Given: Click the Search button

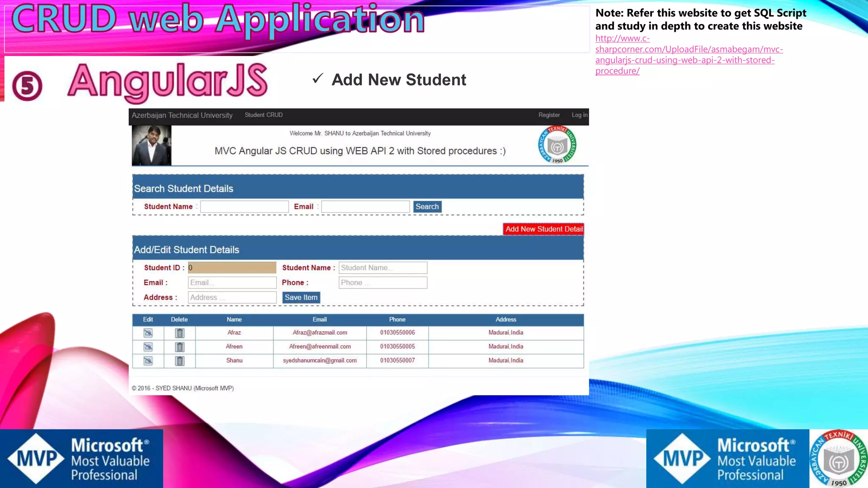Looking at the screenshot, I should coord(427,206).
